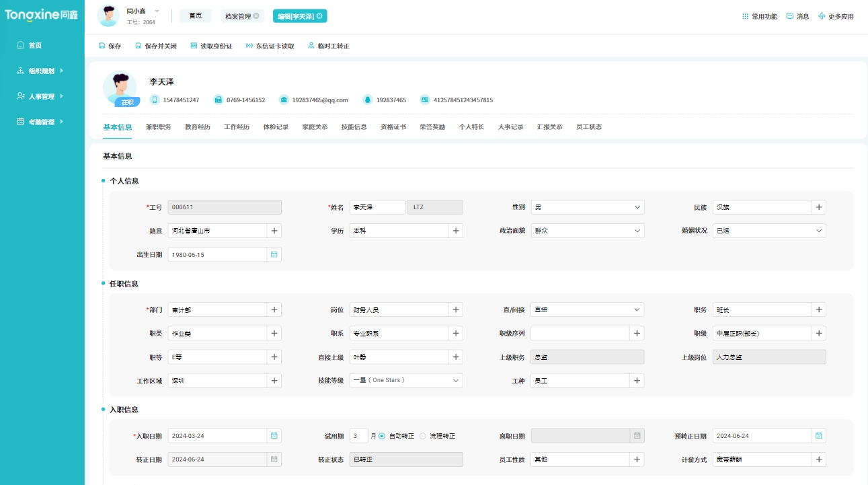Image resolution: width=868 pixels, height=485 pixels.
Task: Switch to the 荣誉奖励 tab
Action: pyautogui.click(x=432, y=126)
